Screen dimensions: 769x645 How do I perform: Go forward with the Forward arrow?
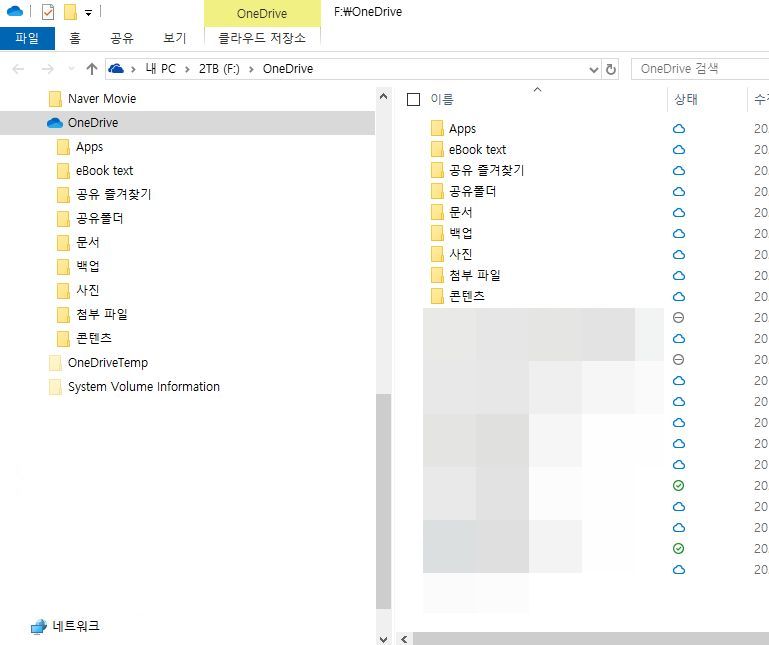pos(48,69)
